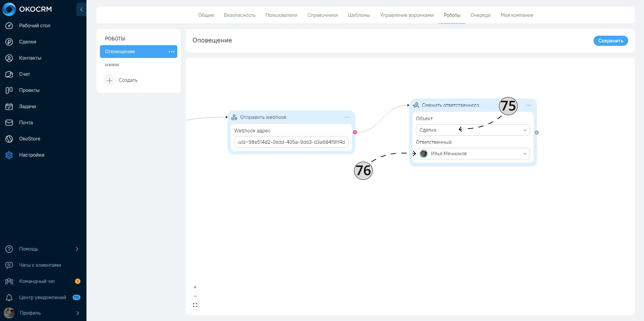The image size is (644, 321).
Task: Open the Ответственный dropdown Илья Мечников
Action: (x=473, y=154)
